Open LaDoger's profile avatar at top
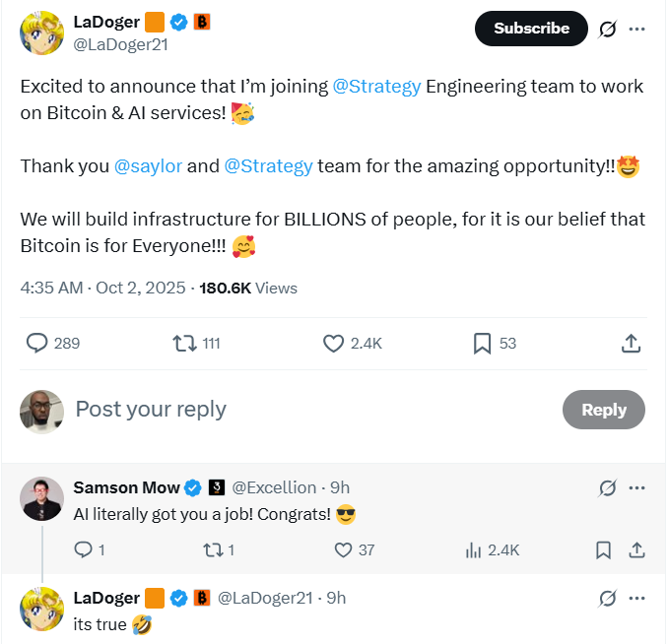Viewport: 668px width, 644px height. point(42,33)
